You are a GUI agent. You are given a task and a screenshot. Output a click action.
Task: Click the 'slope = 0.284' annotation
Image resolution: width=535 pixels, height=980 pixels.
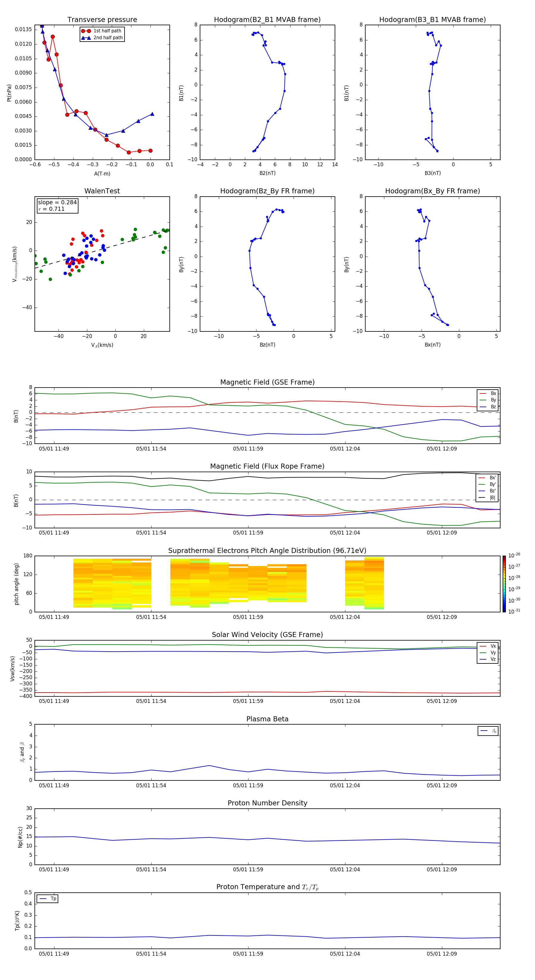(x=57, y=203)
